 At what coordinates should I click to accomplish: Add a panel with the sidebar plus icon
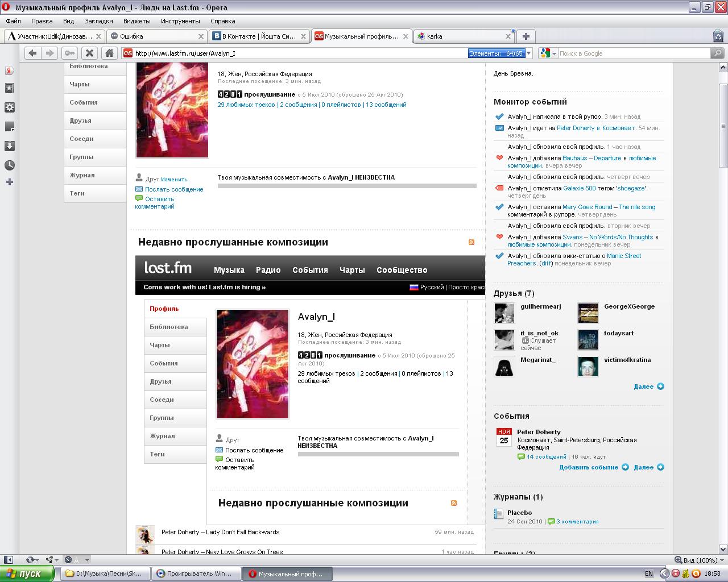[x=9, y=182]
